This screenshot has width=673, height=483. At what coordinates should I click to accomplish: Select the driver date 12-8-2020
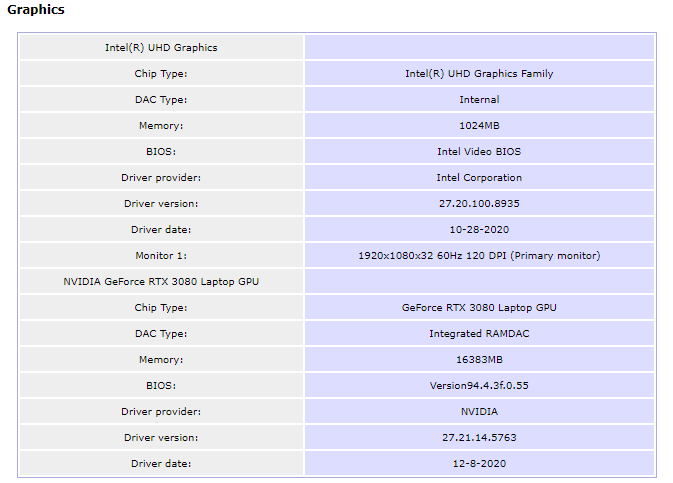pyautogui.click(x=479, y=464)
